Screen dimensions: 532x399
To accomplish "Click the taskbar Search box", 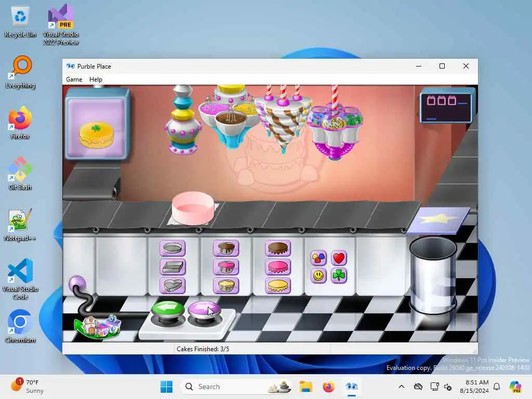I will 236,387.
